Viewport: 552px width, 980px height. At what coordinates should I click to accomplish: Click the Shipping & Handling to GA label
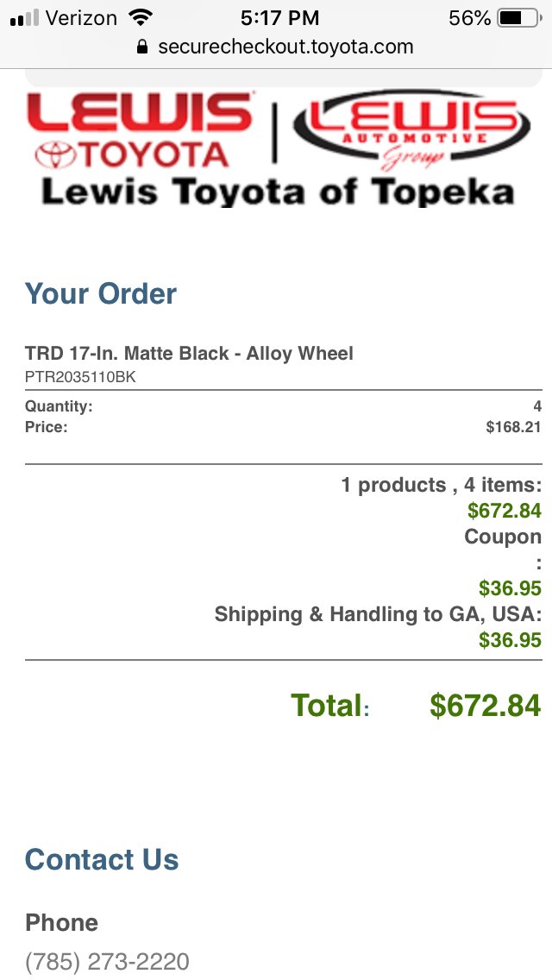378,613
